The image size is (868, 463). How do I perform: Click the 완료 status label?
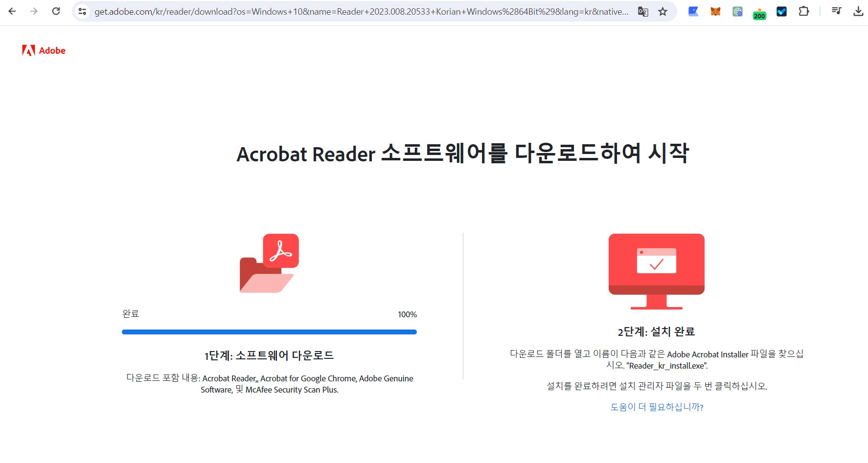[131, 314]
